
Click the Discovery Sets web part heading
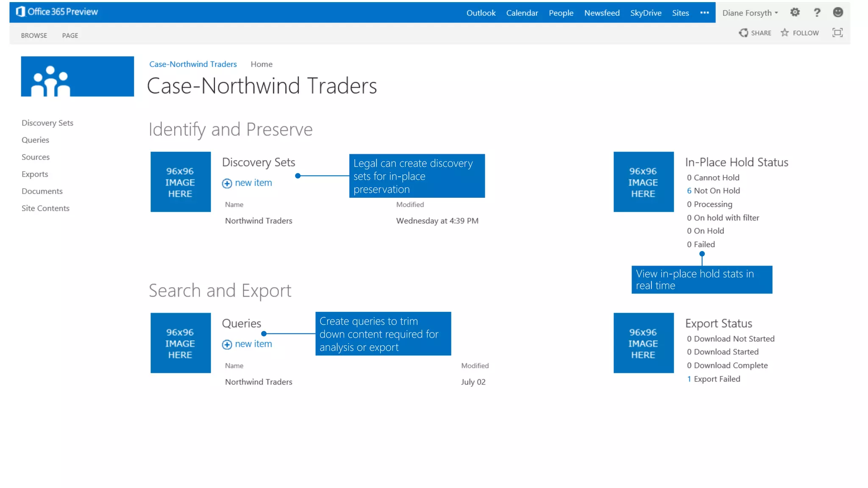coord(259,162)
